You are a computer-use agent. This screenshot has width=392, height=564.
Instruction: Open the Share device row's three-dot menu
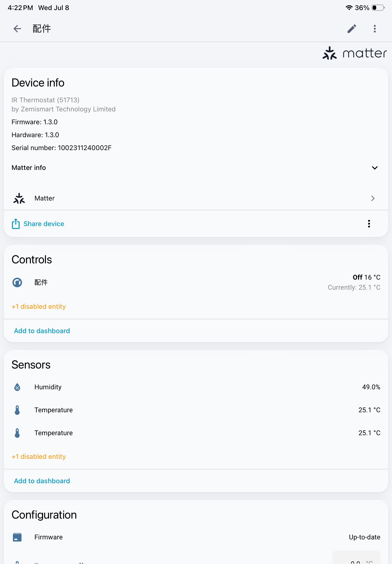[x=369, y=224]
